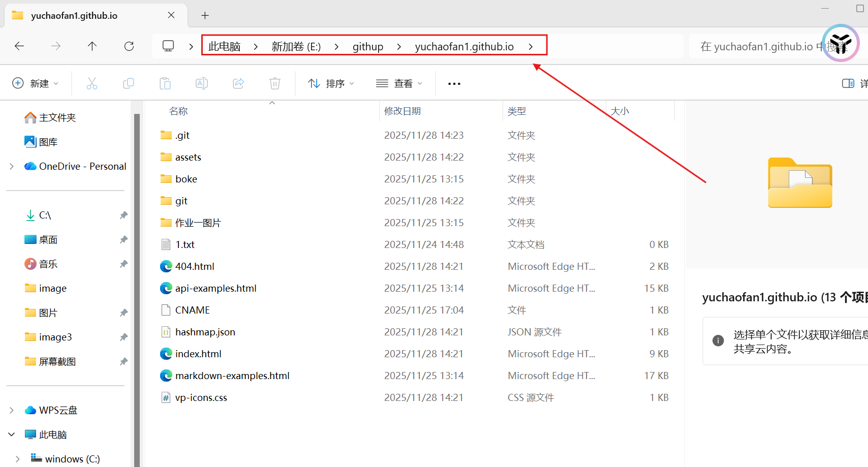Click the Share icon in toolbar
Viewport: 868px width, 467px height.
click(x=238, y=83)
